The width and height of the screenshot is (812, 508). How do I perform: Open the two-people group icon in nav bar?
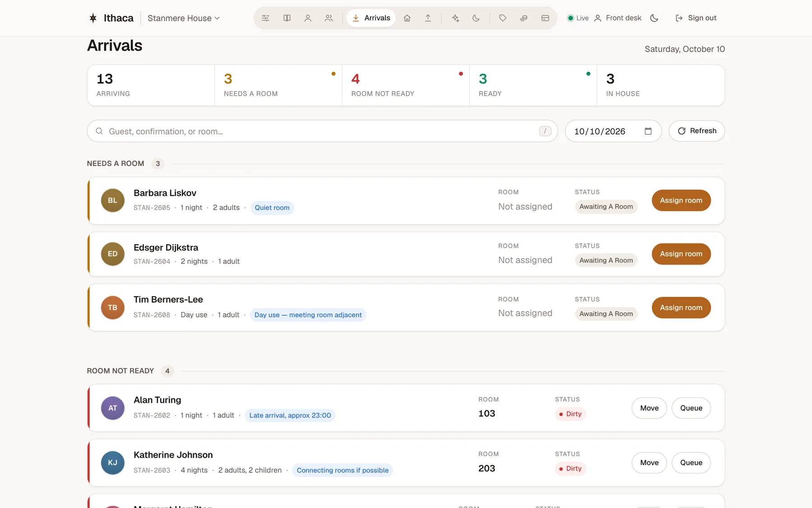click(x=329, y=18)
